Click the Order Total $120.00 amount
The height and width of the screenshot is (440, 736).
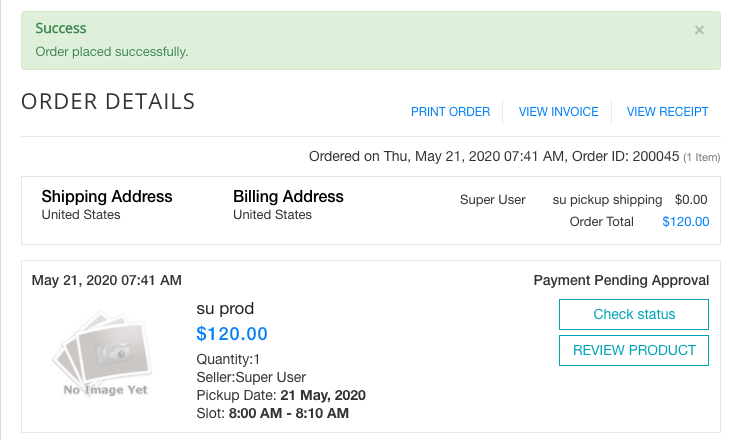pos(685,222)
